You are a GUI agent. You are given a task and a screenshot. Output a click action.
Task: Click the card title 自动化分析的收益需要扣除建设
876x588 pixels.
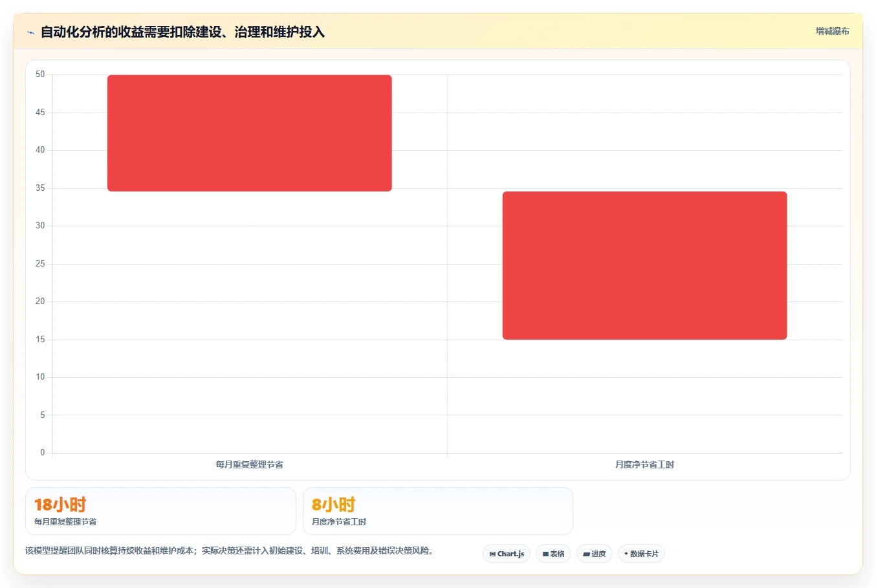182,32
